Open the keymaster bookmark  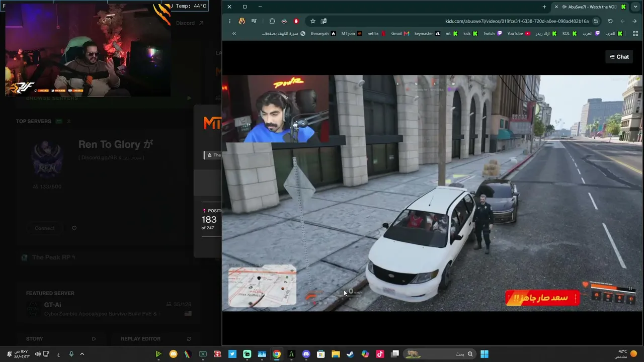tap(427, 34)
